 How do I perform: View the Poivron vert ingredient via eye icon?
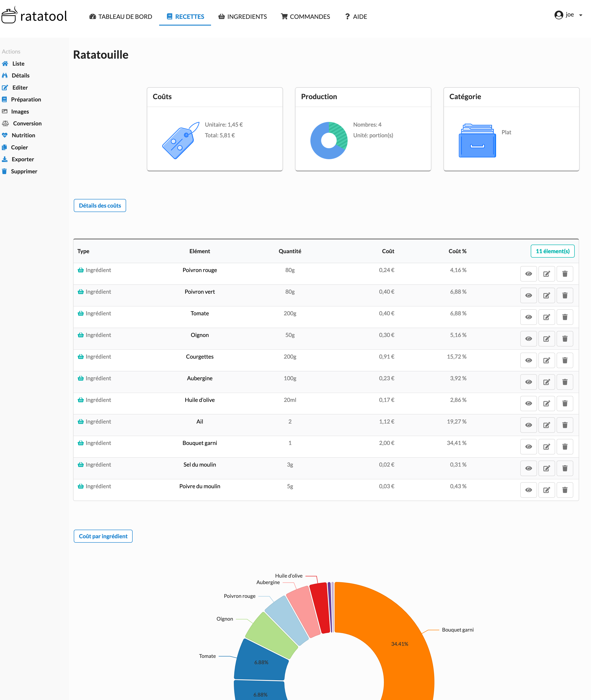pyautogui.click(x=528, y=296)
